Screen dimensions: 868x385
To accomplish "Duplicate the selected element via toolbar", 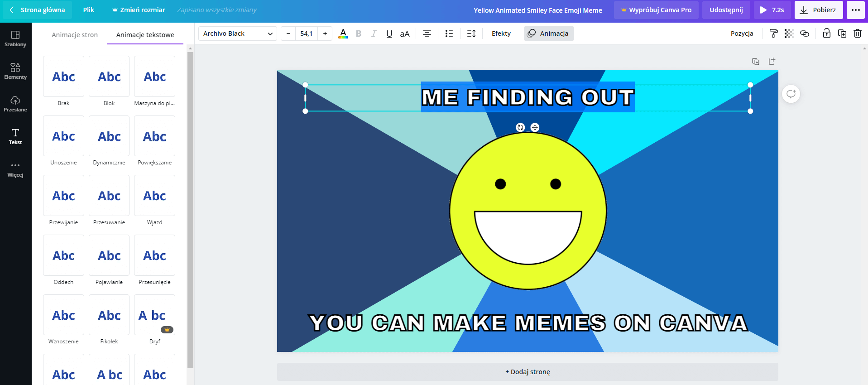I will (x=842, y=34).
